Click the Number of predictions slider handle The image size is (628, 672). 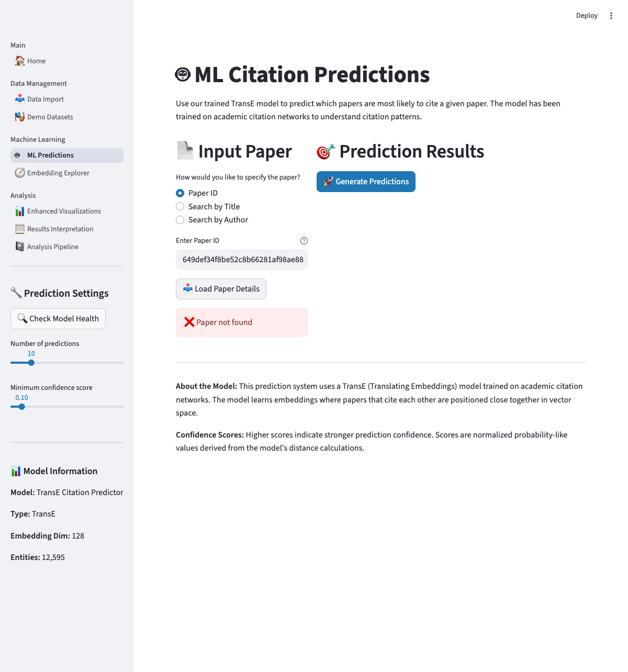tap(31, 362)
